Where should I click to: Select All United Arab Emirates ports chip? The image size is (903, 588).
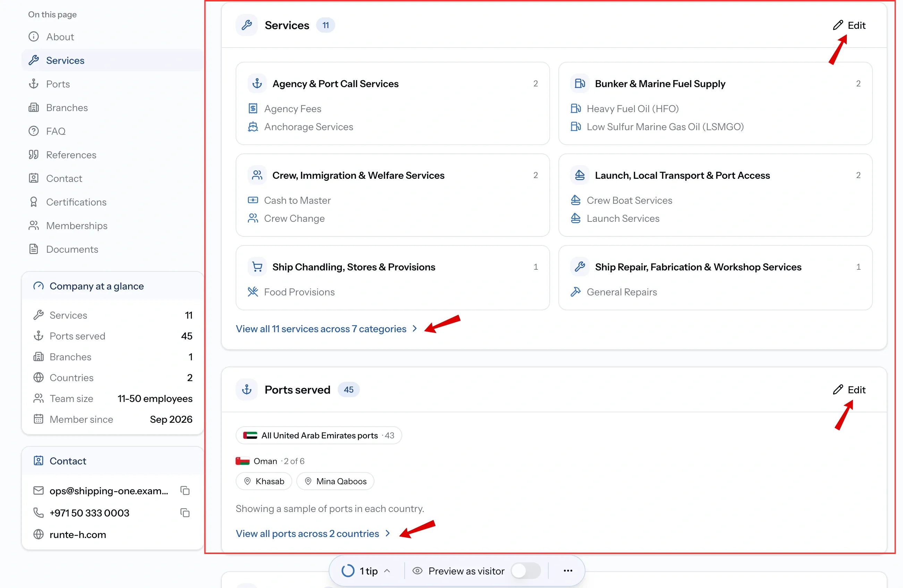tap(319, 435)
